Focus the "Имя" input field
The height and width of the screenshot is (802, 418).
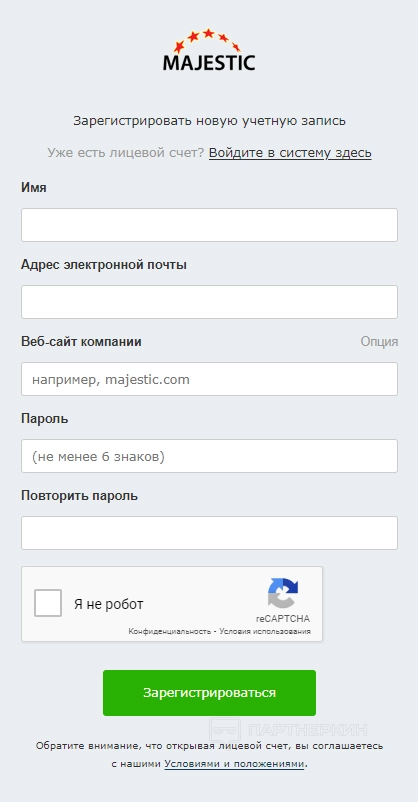pos(209,225)
